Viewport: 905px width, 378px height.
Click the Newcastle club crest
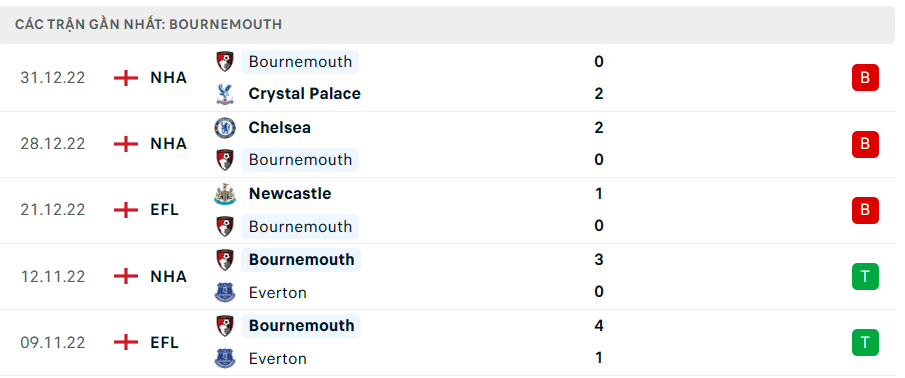pyautogui.click(x=225, y=194)
